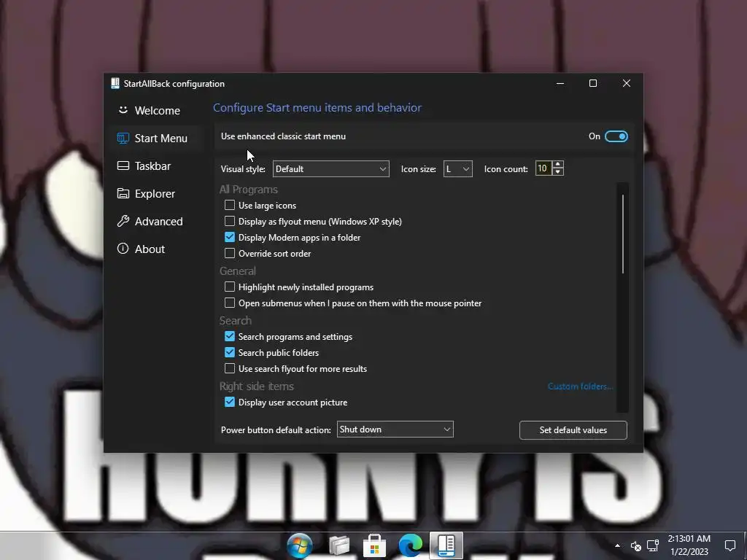Select the StartAllBack taskbar button
The image size is (747, 560).
pyautogui.click(x=446, y=545)
